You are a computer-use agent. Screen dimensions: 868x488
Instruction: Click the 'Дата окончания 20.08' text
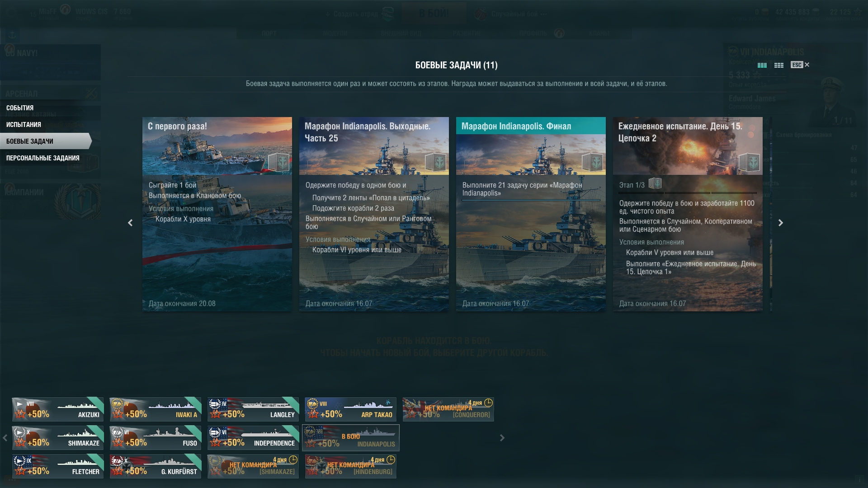point(182,304)
